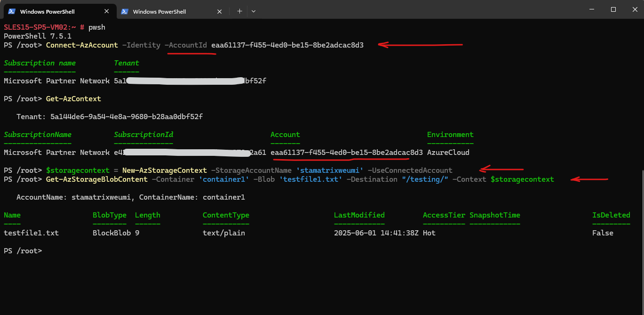Click the '-AccountId' parameter
This screenshot has width=644, height=315.
coord(186,45)
